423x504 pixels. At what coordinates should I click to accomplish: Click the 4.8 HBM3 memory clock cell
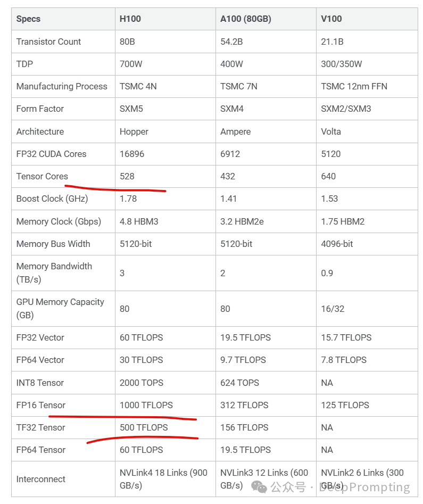pos(139,221)
